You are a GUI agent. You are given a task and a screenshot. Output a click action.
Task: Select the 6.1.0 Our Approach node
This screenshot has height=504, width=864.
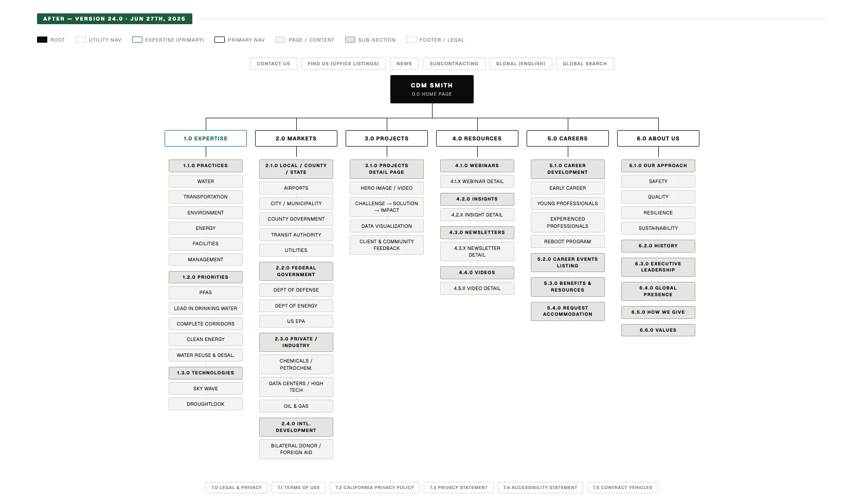(658, 166)
